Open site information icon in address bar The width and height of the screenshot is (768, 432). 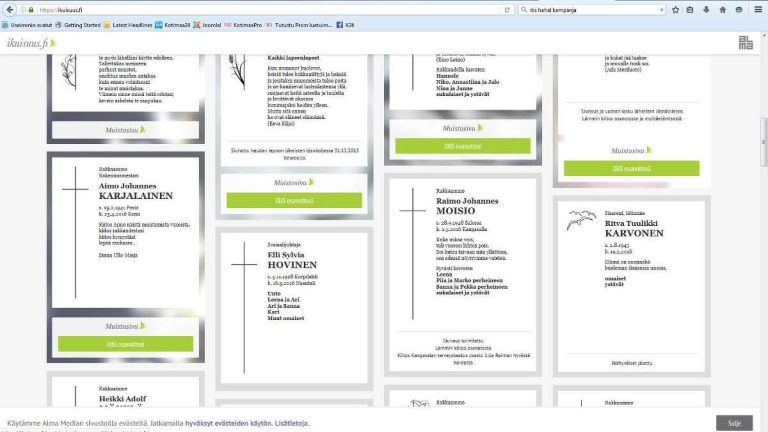[x=23, y=10]
